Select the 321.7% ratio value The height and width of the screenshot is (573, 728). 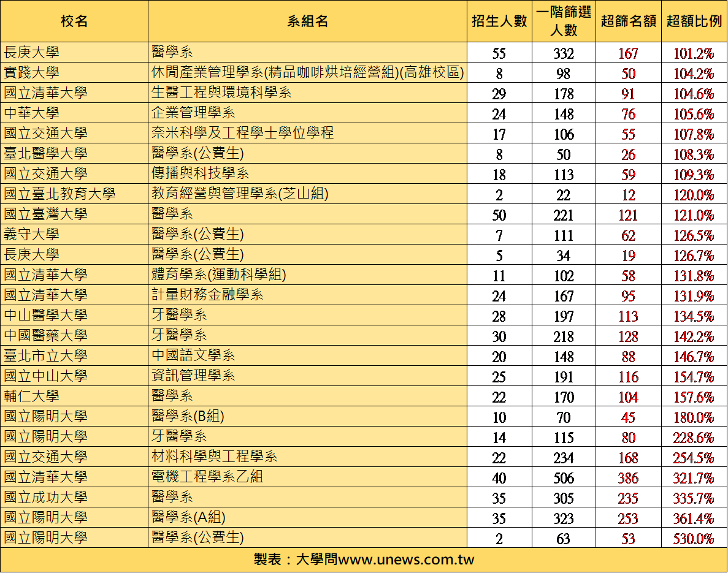pyautogui.click(x=694, y=479)
